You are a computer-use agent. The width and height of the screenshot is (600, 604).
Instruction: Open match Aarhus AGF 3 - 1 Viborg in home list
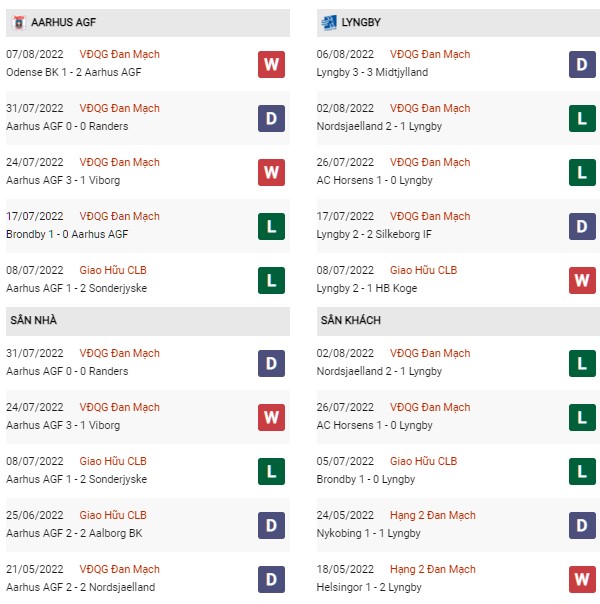click(62, 425)
